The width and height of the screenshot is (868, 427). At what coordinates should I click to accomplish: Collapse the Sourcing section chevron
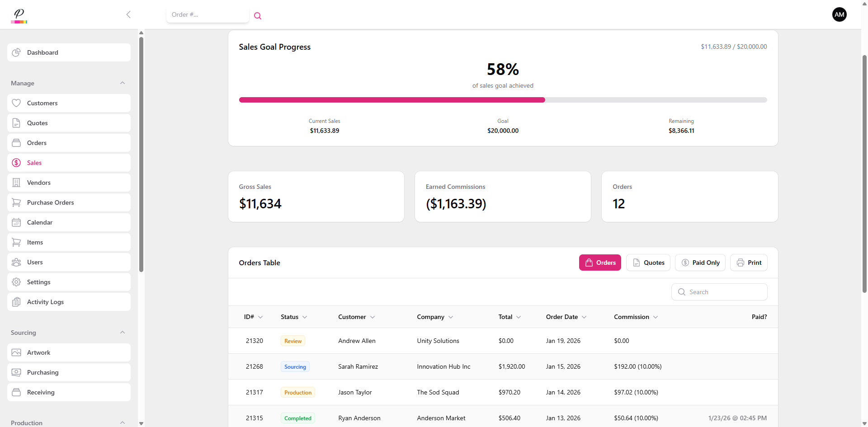coord(123,333)
